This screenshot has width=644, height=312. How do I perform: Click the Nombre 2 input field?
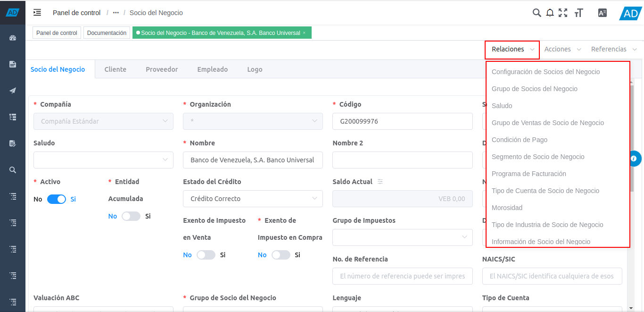[x=402, y=160]
